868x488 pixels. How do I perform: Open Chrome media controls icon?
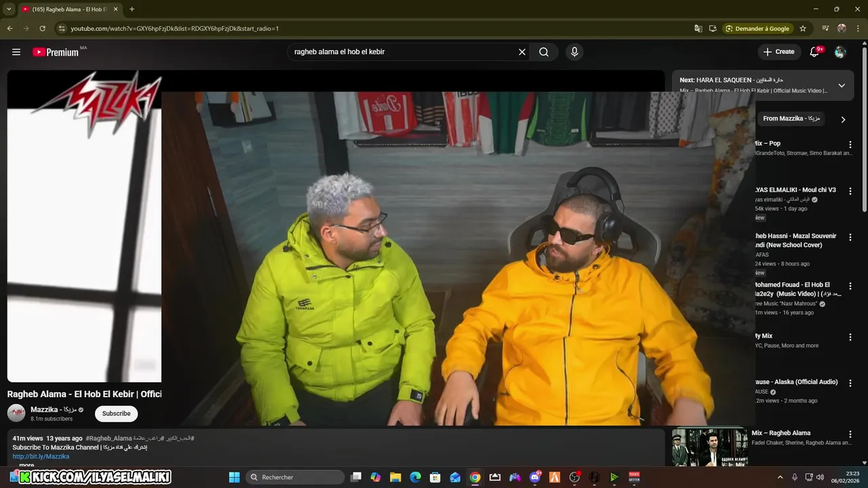[x=825, y=28]
